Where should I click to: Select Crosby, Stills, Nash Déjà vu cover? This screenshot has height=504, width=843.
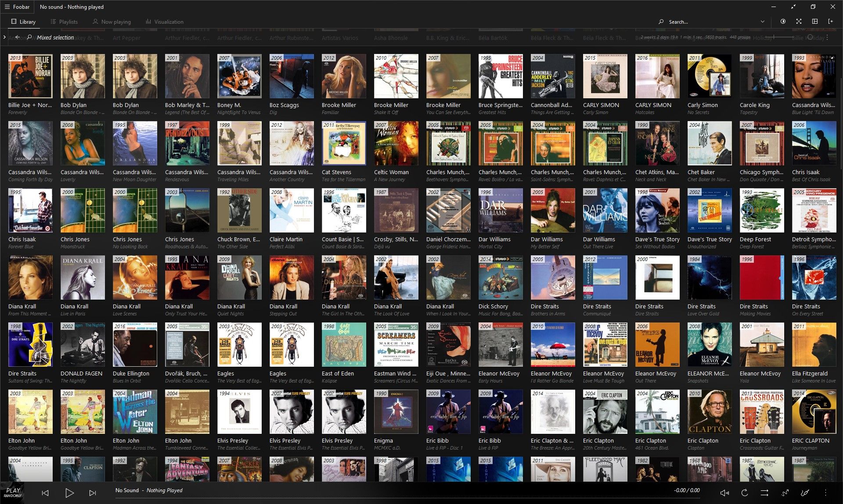396,210
